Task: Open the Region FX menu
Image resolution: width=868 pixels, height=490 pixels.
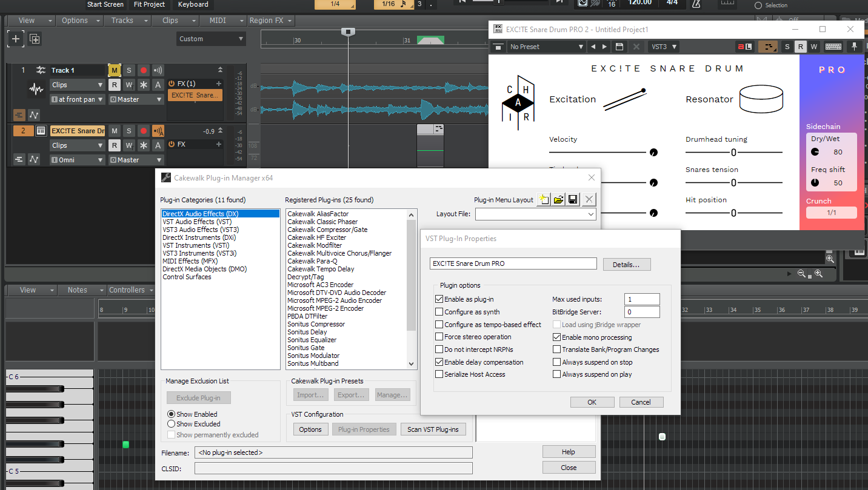Action: 270,21
